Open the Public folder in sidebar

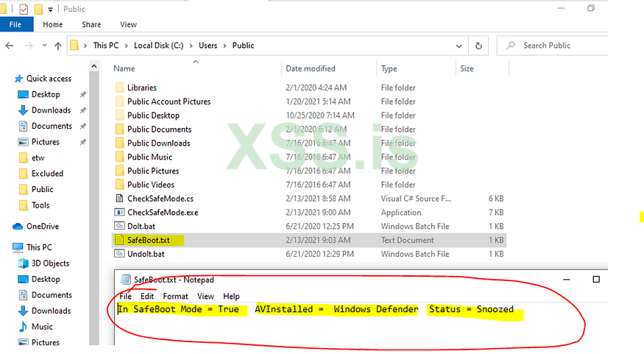click(x=42, y=189)
